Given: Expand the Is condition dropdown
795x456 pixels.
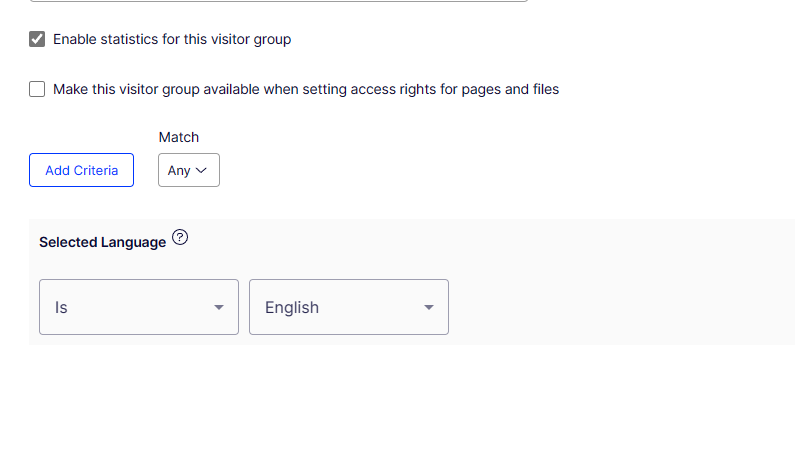Looking at the screenshot, I should point(139,307).
